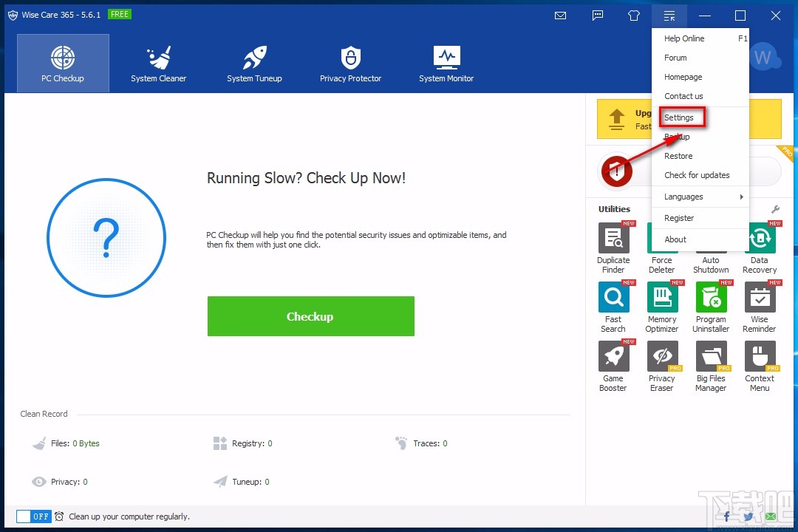Click the green Checkup button
The image size is (798, 532).
click(310, 316)
